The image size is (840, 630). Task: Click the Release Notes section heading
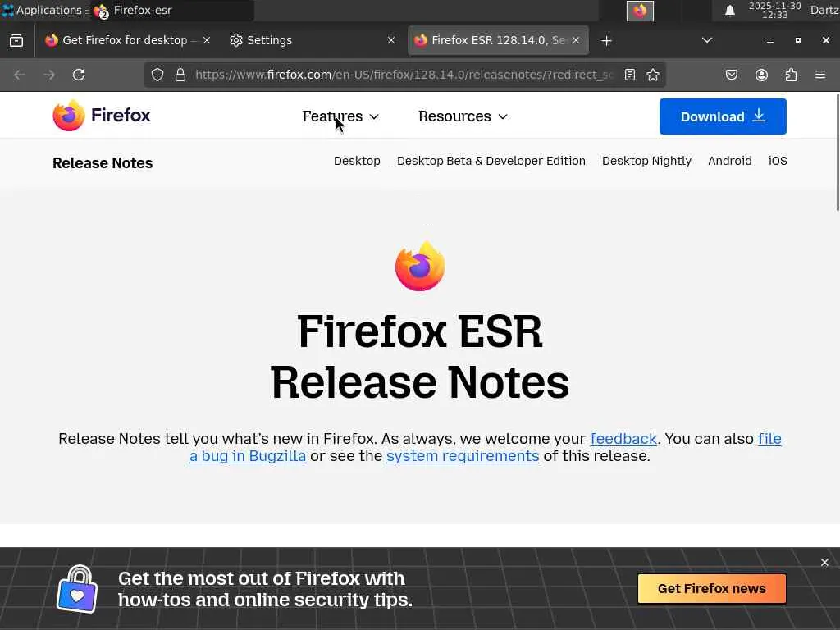tap(103, 163)
